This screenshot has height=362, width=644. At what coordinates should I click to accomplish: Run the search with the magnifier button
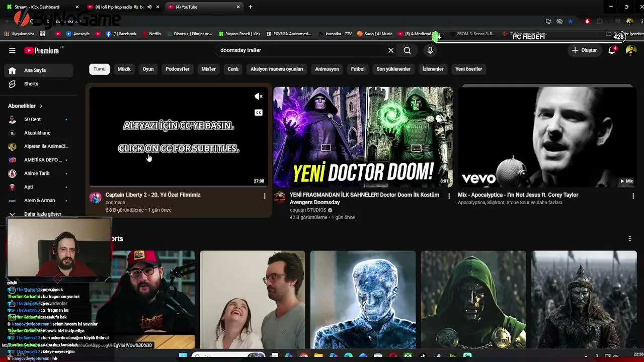407,50
